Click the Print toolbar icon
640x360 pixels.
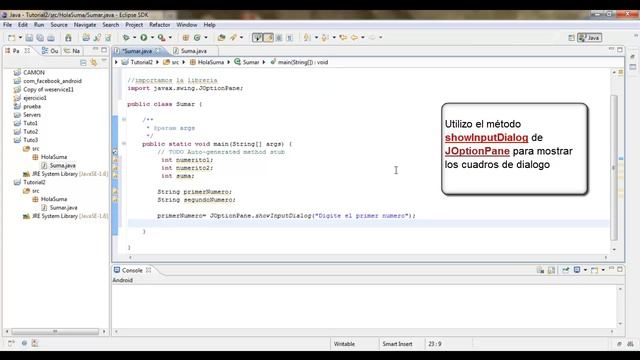coord(51,38)
